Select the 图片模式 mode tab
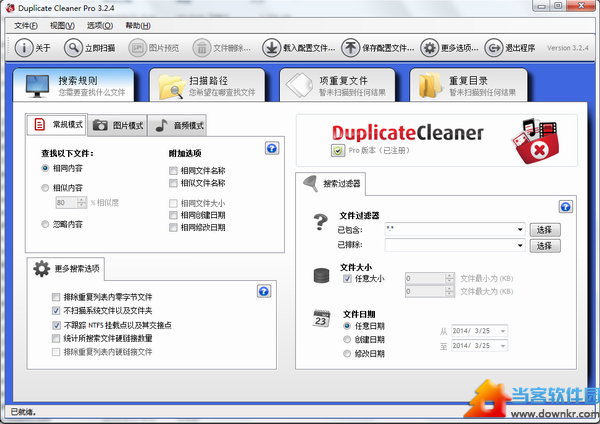 pyautogui.click(x=117, y=125)
